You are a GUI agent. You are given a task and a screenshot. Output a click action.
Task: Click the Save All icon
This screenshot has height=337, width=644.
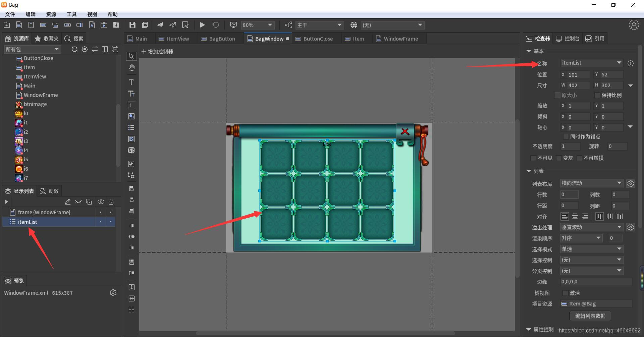pos(145,25)
